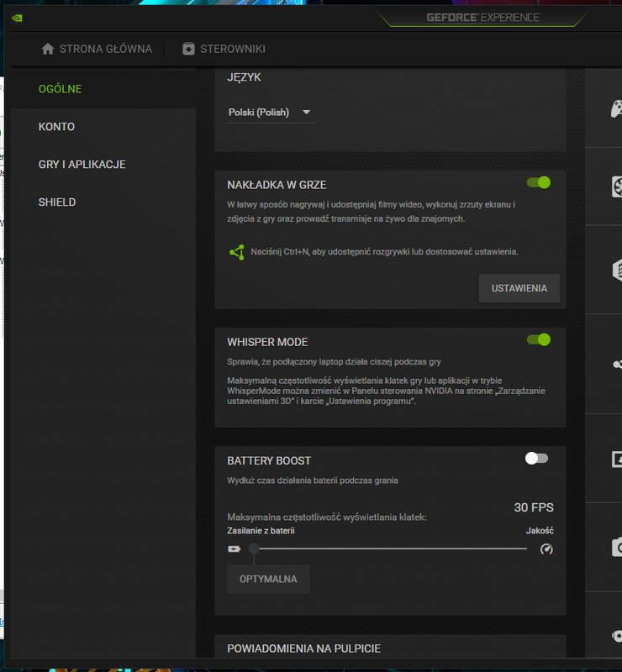Click the Whisper Mode heading text
The image size is (622, 672).
coord(267,342)
